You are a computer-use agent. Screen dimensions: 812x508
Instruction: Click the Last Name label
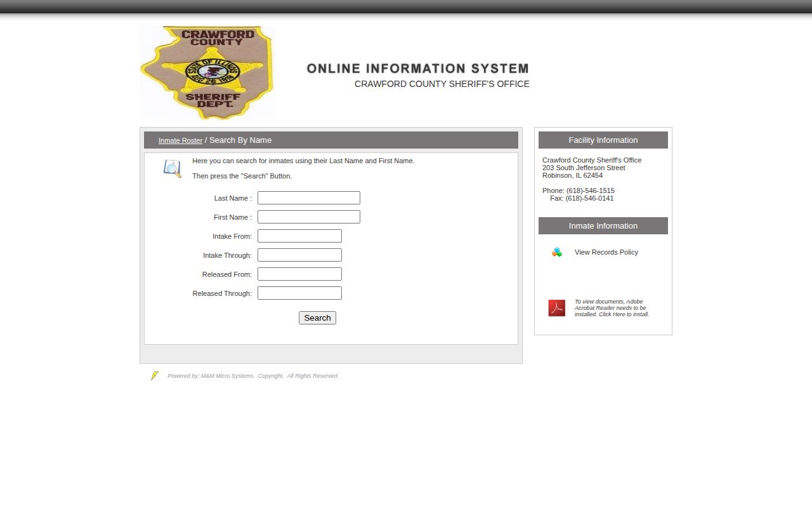(233, 198)
